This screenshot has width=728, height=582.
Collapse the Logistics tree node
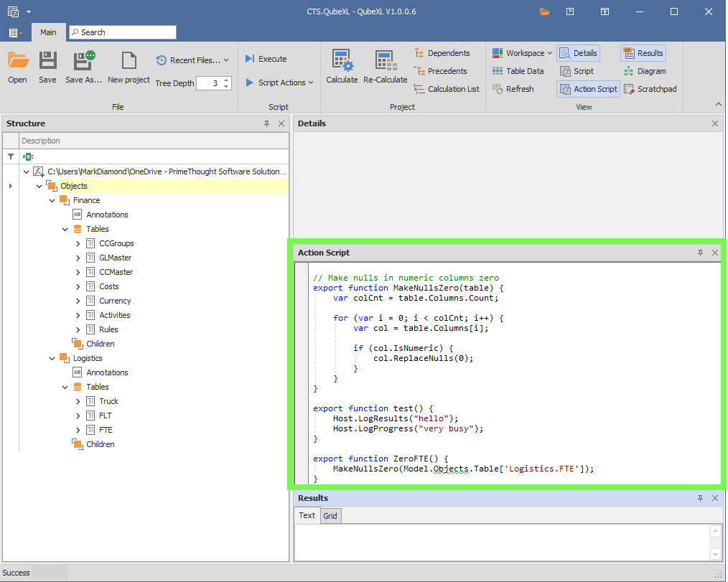[x=52, y=358]
